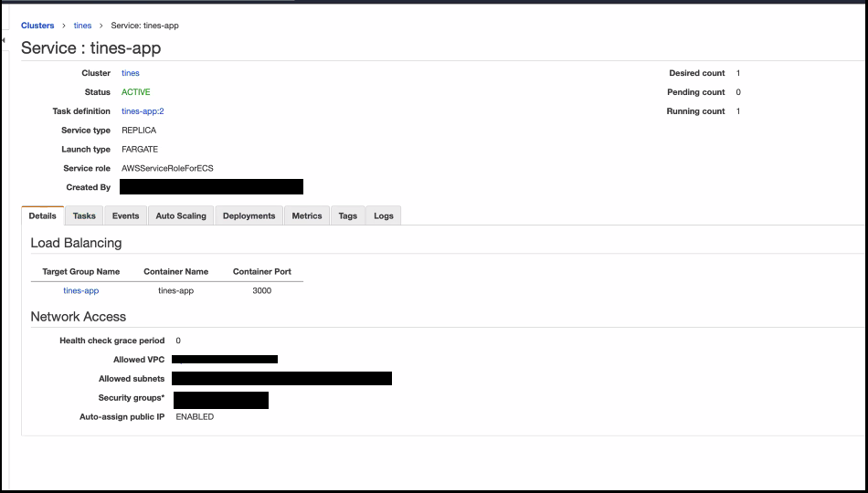Click the Container Name column header
The width and height of the screenshot is (868, 493).
[176, 272]
